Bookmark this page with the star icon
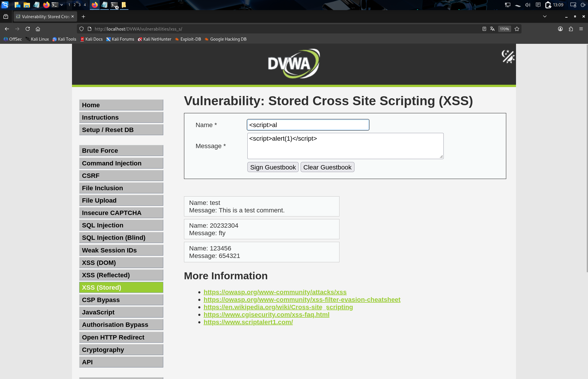This screenshot has width=588, height=379. click(517, 29)
